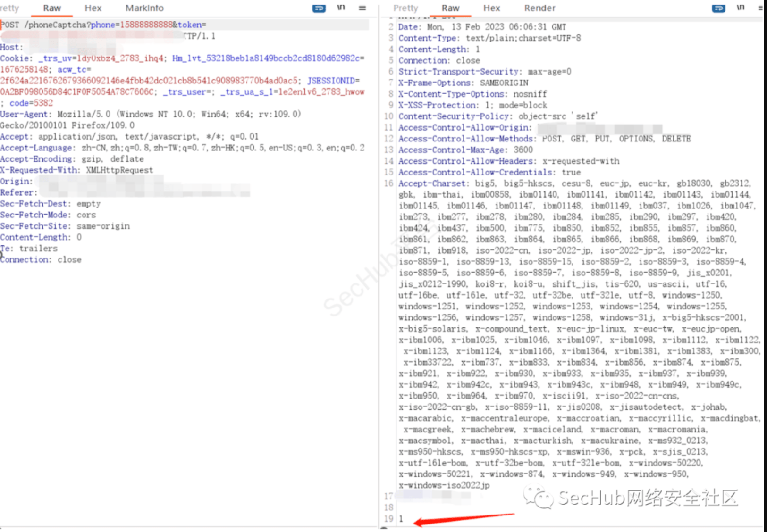Viewport: 767px width, 532px height.
Task: Switch to the MarkInfo tab
Action: click(144, 8)
